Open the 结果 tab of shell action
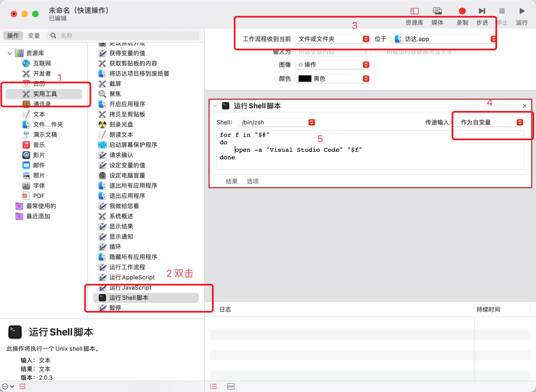Image resolution: width=536 pixels, height=392 pixels. click(x=232, y=181)
